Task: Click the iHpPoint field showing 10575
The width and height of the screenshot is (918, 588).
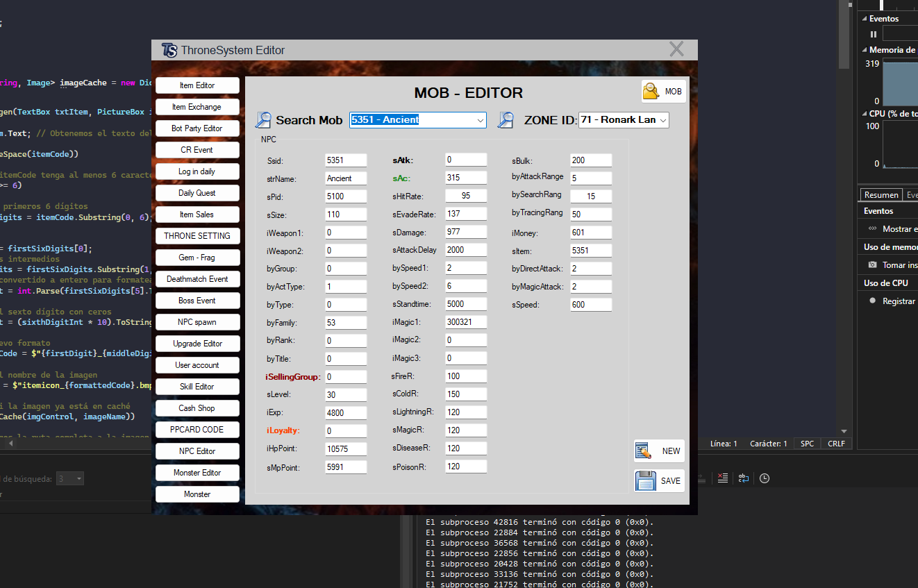Action: click(346, 449)
